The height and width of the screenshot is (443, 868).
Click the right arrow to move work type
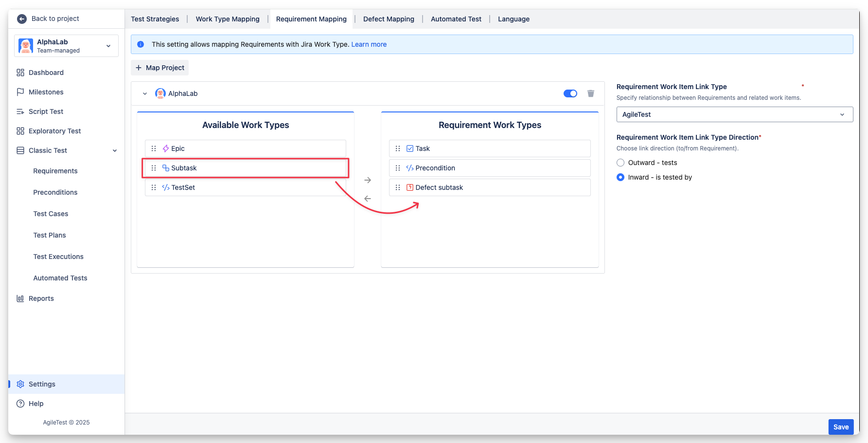point(368,180)
